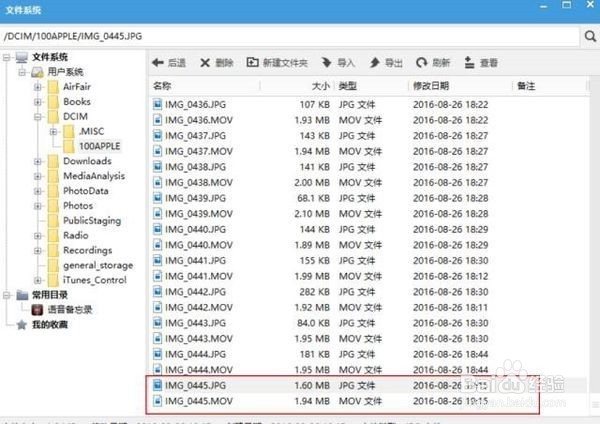
Task: Click the Recordings folder icon
Action: tap(53, 251)
